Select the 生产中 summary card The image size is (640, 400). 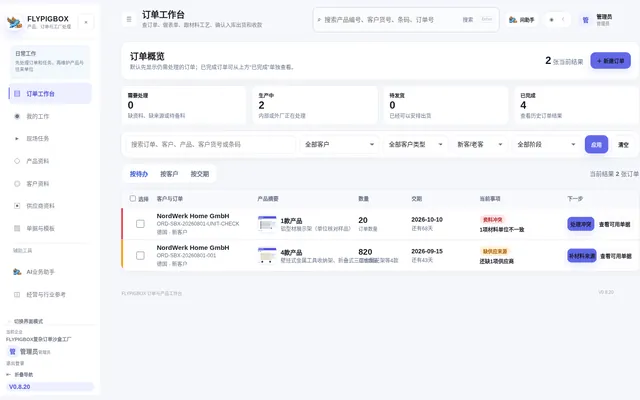[315, 105]
